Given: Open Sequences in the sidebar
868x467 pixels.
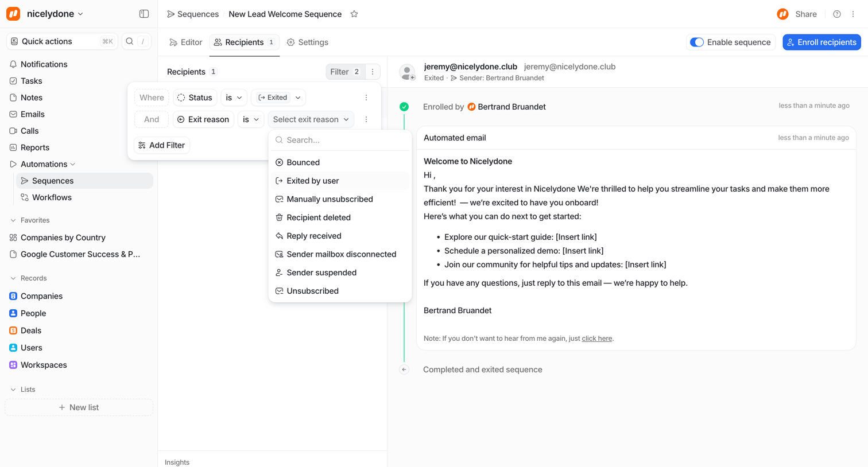Looking at the screenshot, I should 84,181.
